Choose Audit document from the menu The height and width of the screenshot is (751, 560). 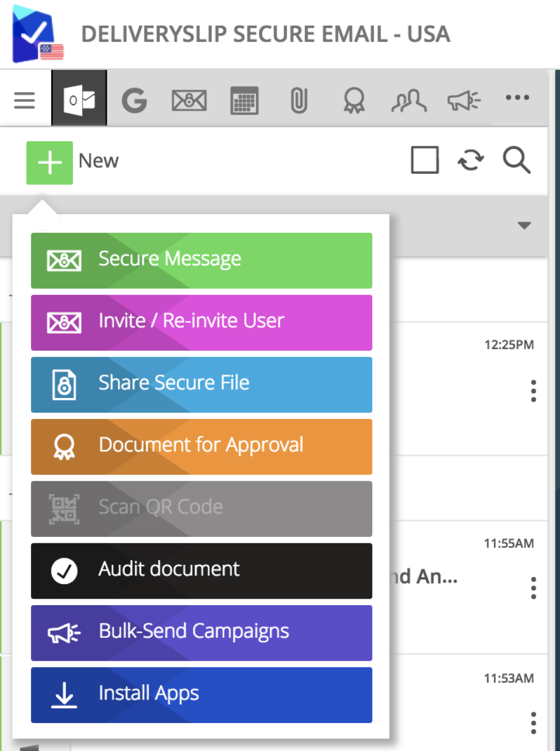point(201,571)
